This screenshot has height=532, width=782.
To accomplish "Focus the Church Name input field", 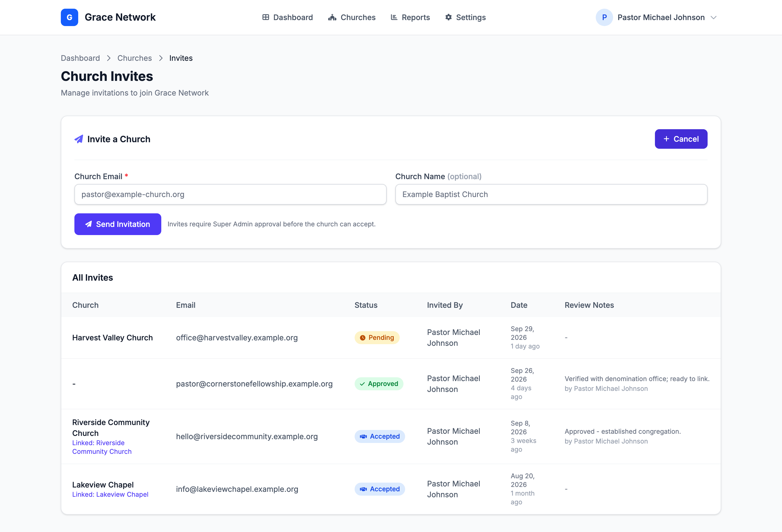I will coord(551,194).
